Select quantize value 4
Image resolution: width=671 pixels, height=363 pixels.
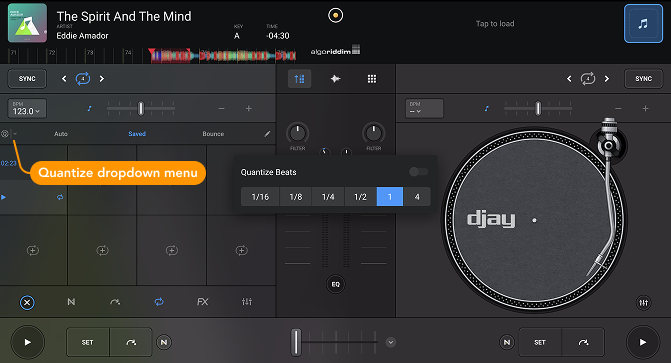point(417,197)
